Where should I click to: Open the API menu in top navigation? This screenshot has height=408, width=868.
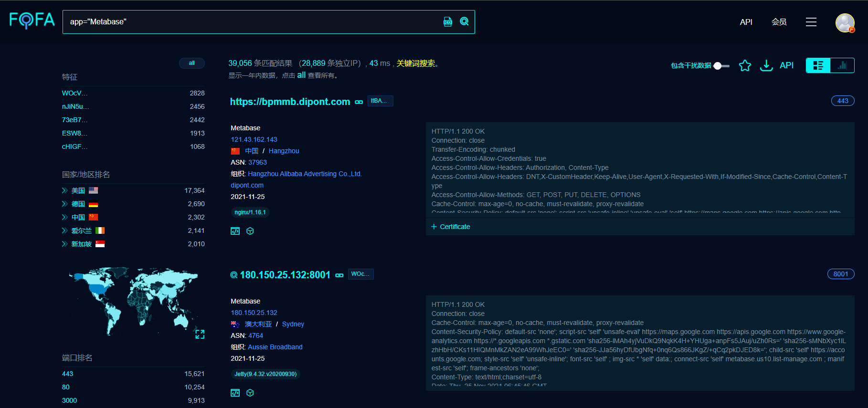pyautogui.click(x=746, y=22)
